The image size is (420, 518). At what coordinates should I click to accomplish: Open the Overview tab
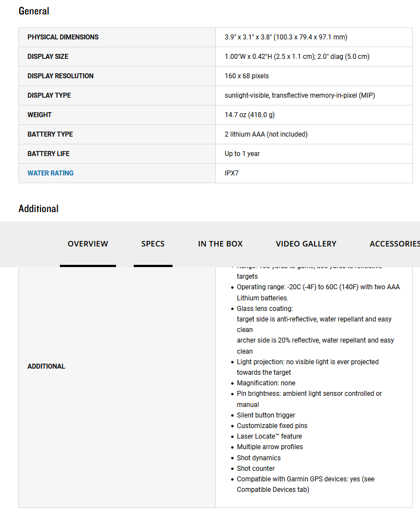click(88, 244)
